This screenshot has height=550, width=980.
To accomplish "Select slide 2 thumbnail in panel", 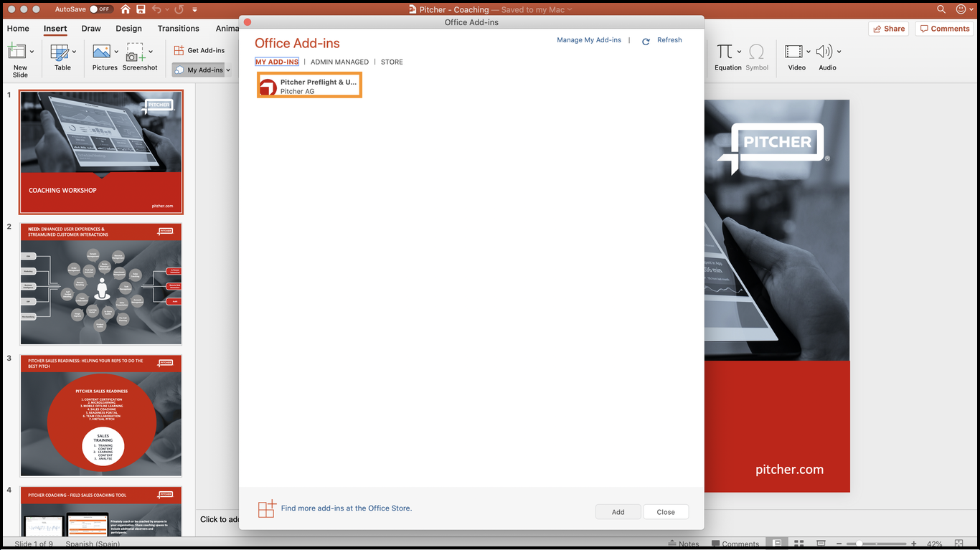I will [x=100, y=284].
